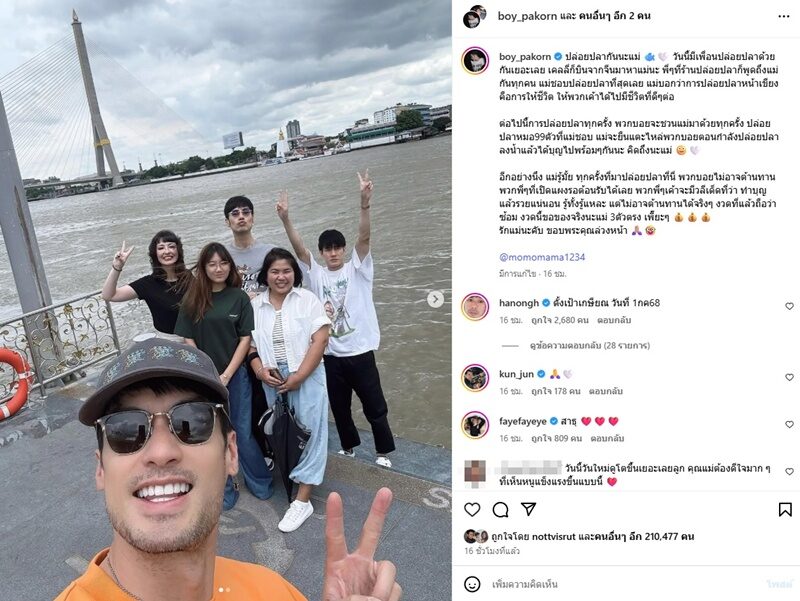Open boy_pakorn profile from caption username
Viewport: 800px width, 601px height.
[x=525, y=57]
